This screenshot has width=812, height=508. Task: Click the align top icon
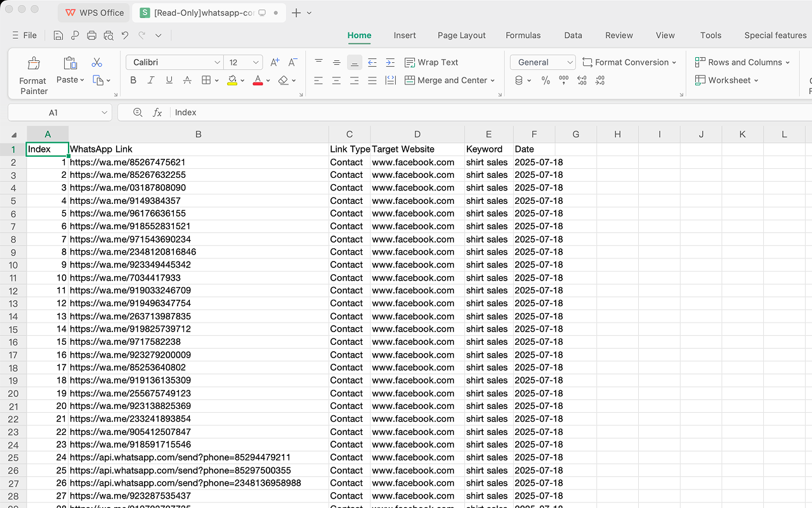[x=318, y=62]
